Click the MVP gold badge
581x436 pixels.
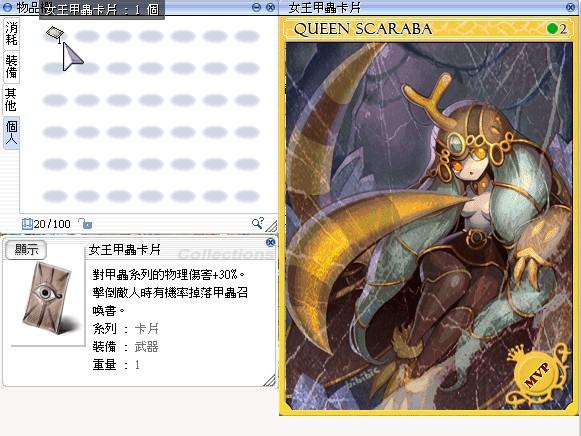tap(537, 375)
